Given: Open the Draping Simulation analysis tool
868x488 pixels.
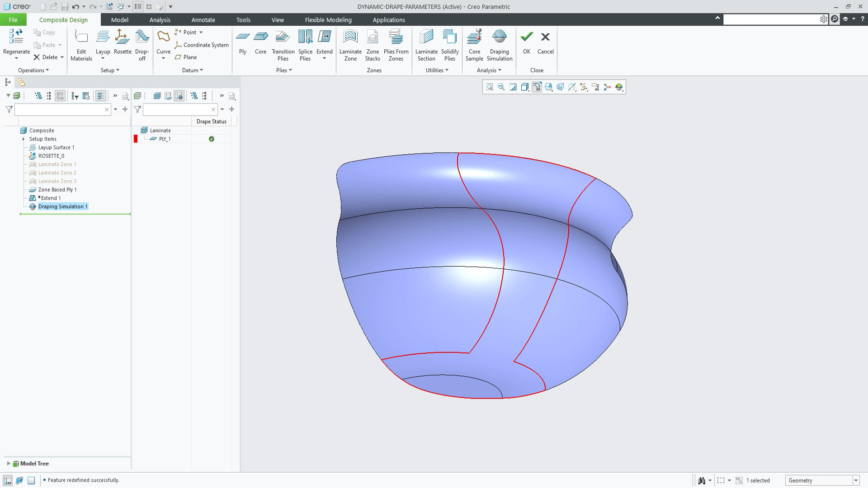Looking at the screenshot, I should pos(499,45).
